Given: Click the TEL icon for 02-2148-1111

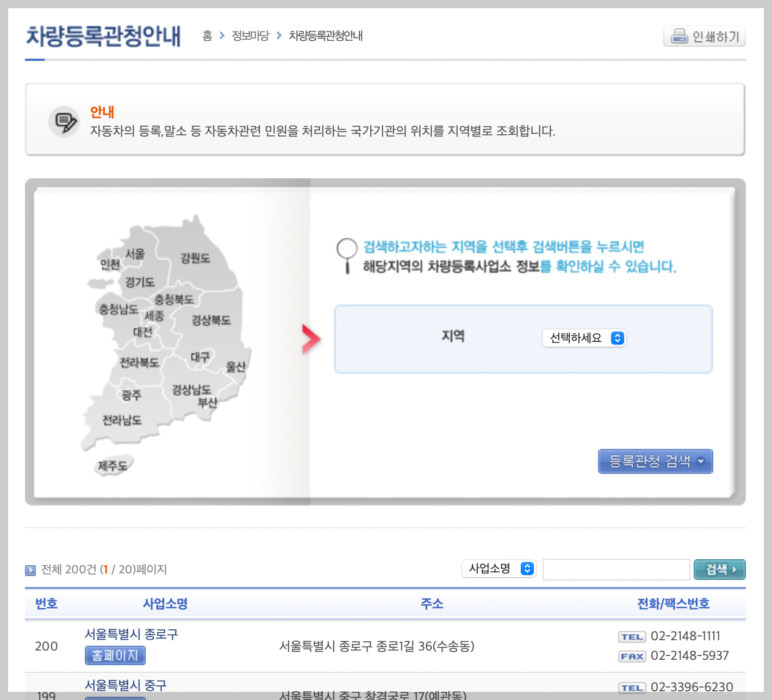Looking at the screenshot, I should (x=632, y=637).
